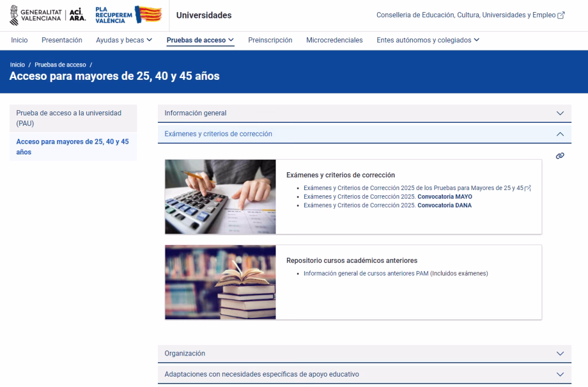Click the external-link arrow on the 2025 exams entry
Screen dimensions: 588x387
(x=527, y=187)
